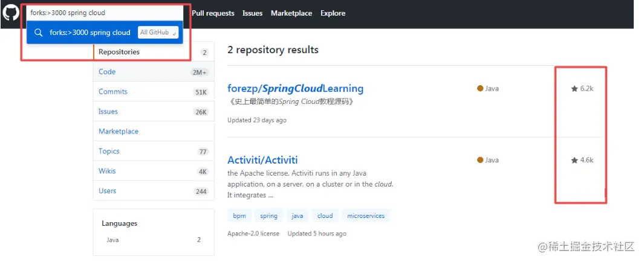Switch to Users search results

[154, 191]
